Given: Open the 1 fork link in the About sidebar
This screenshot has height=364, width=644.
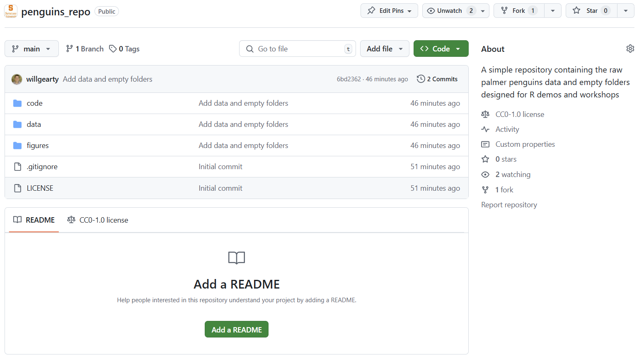Looking at the screenshot, I should tap(504, 190).
